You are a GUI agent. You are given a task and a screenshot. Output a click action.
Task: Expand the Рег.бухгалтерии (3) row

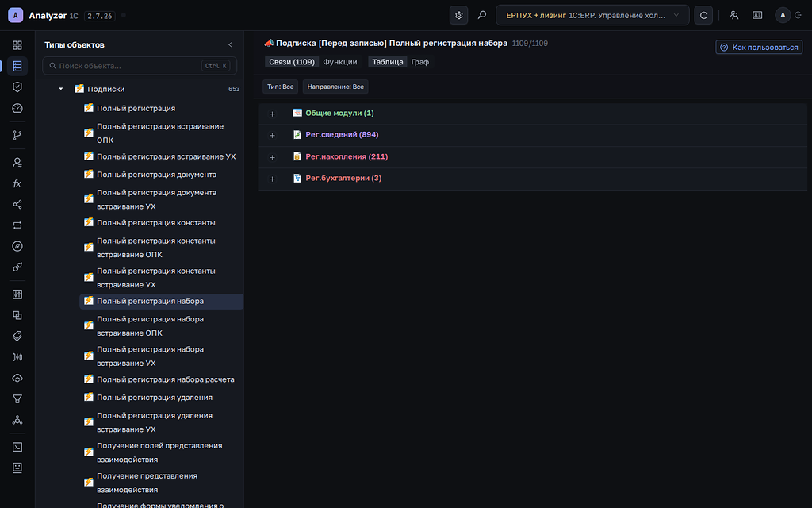click(x=273, y=179)
